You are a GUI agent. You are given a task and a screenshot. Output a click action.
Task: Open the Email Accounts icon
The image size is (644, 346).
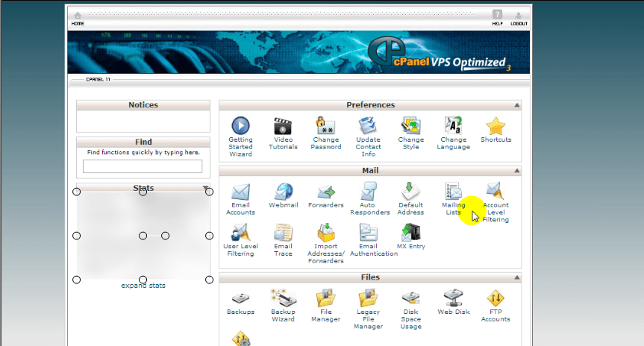point(240,192)
